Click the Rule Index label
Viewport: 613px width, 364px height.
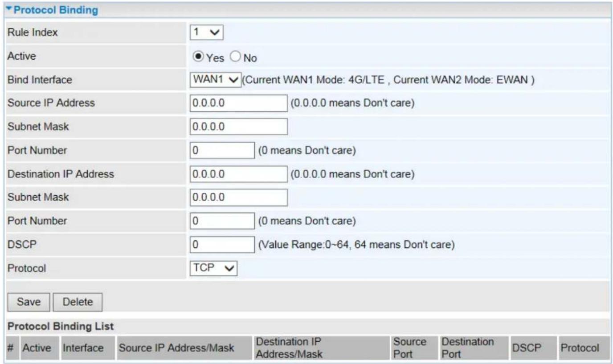click(x=33, y=33)
